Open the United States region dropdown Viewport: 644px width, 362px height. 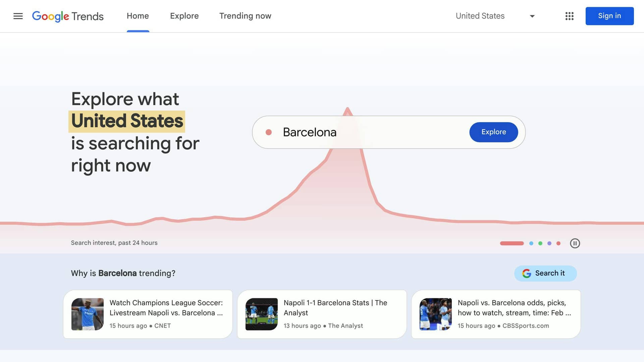pos(480,16)
